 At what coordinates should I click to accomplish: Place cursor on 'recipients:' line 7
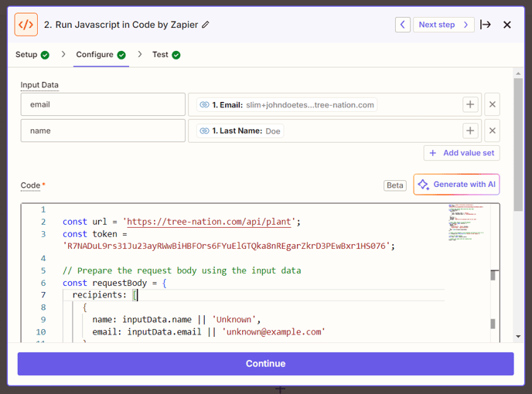pos(100,295)
